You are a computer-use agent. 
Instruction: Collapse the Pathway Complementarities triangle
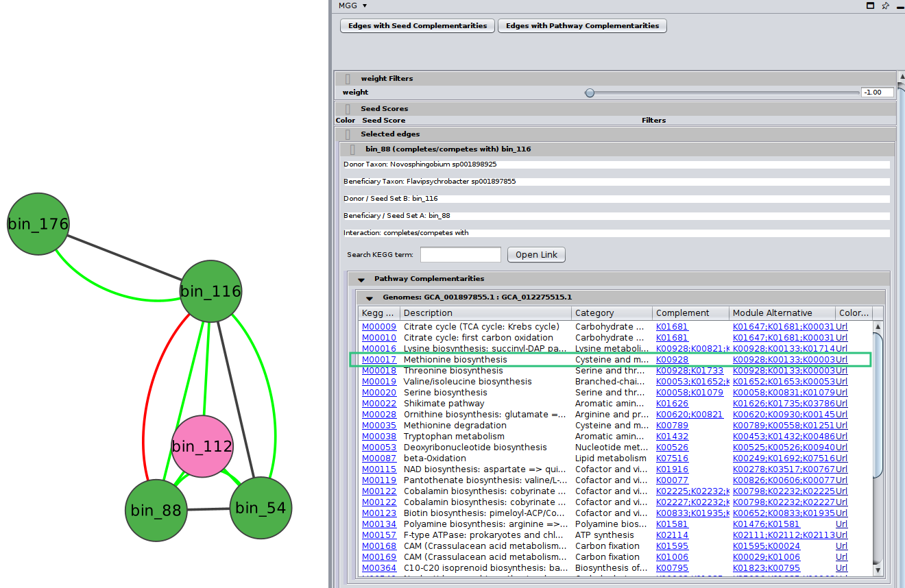(x=361, y=280)
